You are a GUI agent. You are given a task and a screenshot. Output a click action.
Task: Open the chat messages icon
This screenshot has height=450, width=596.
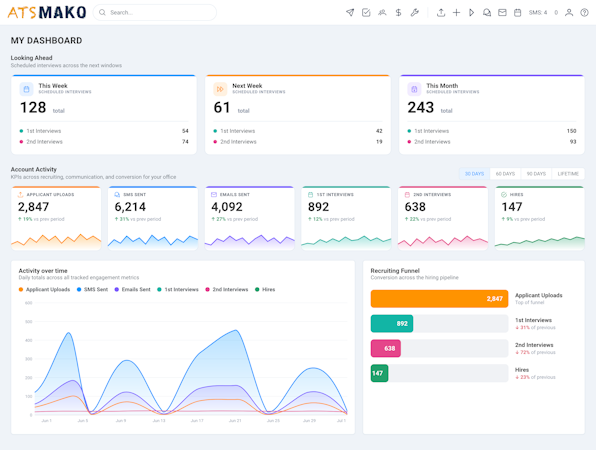click(x=487, y=13)
